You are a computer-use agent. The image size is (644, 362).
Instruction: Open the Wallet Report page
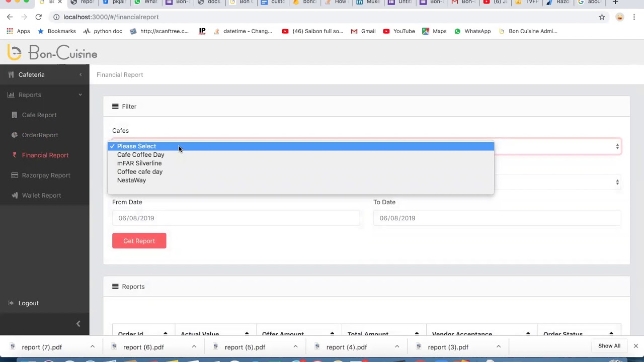pos(41,196)
